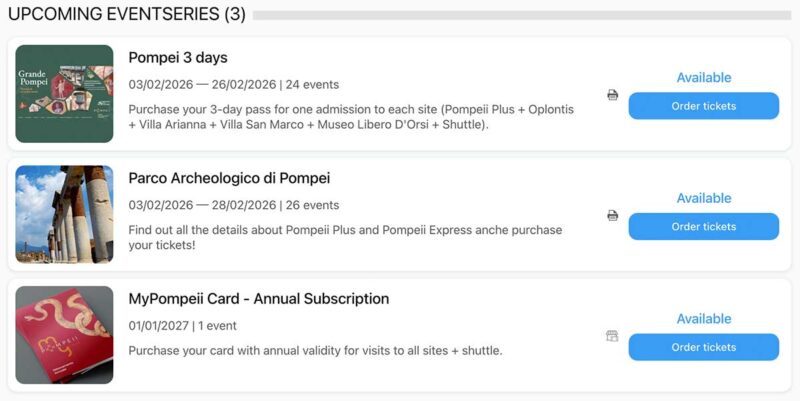Open the red MyPompeii card thumbnail

65,335
